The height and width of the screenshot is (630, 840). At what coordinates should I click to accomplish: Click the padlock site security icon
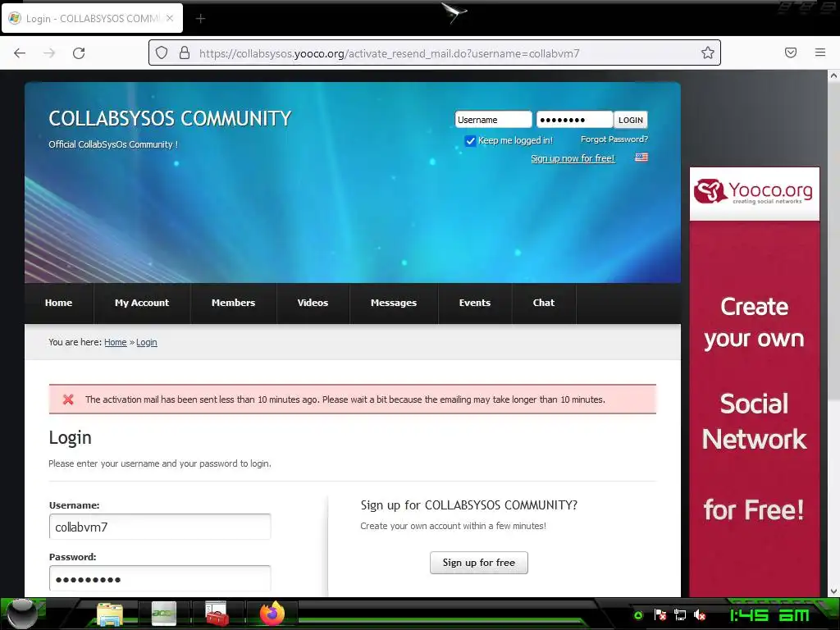tap(185, 52)
